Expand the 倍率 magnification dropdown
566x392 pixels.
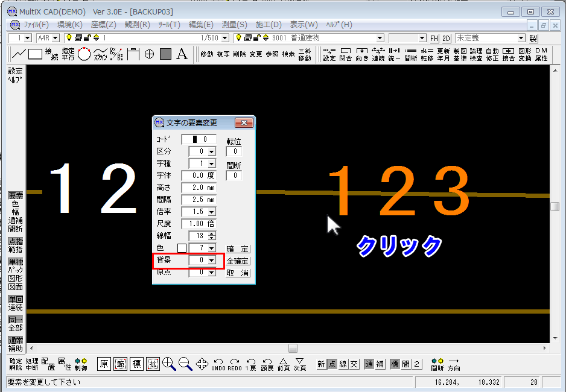point(212,212)
